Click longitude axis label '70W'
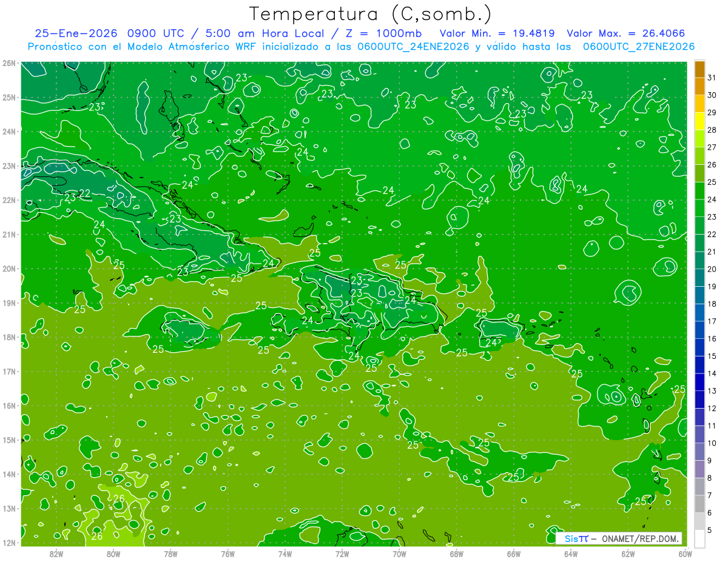The height and width of the screenshot is (562, 728). click(x=399, y=554)
